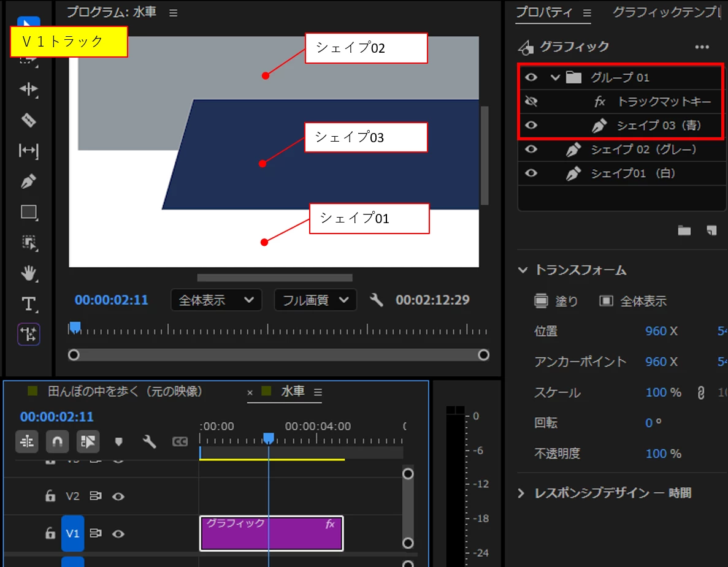This screenshot has width=728, height=567.
Task: Select the Rectangle tool
Action: pyautogui.click(x=29, y=212)
